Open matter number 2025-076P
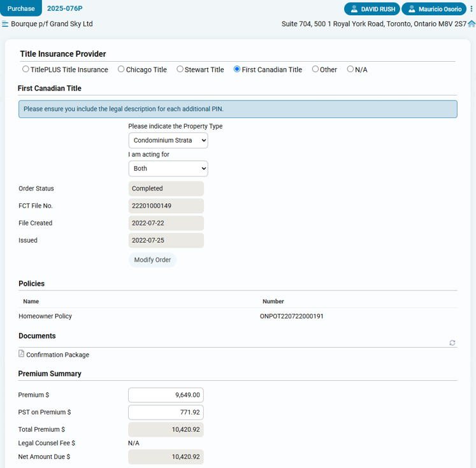Image resolution: width=476 pixels, height=468 pixels. (64, 8)
